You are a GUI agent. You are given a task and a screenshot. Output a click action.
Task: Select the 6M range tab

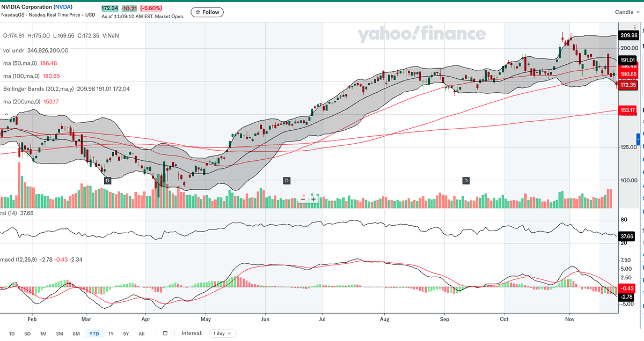(x=76, y=333)
